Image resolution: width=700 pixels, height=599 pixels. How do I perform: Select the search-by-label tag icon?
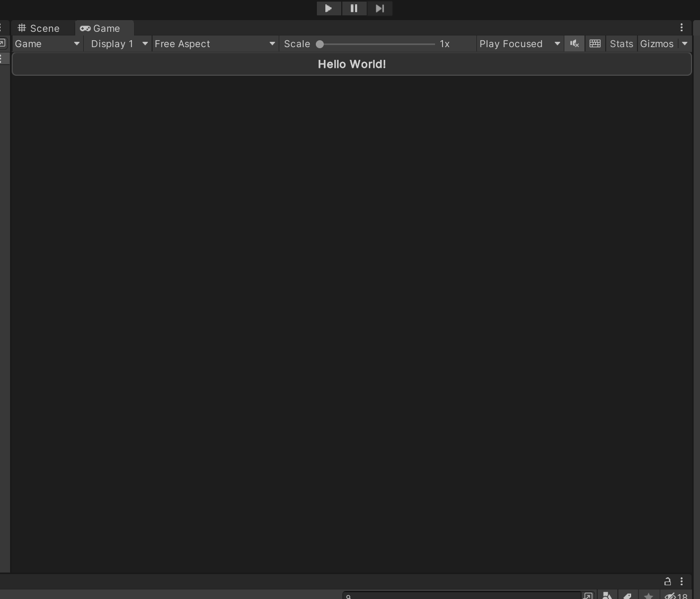click(627, 595)
